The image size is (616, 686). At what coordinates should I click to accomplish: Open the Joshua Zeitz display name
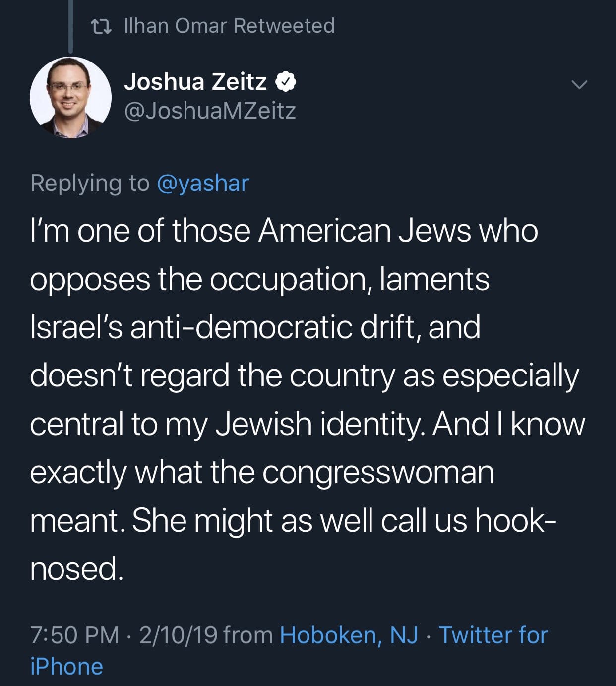[x=195, y=81]
